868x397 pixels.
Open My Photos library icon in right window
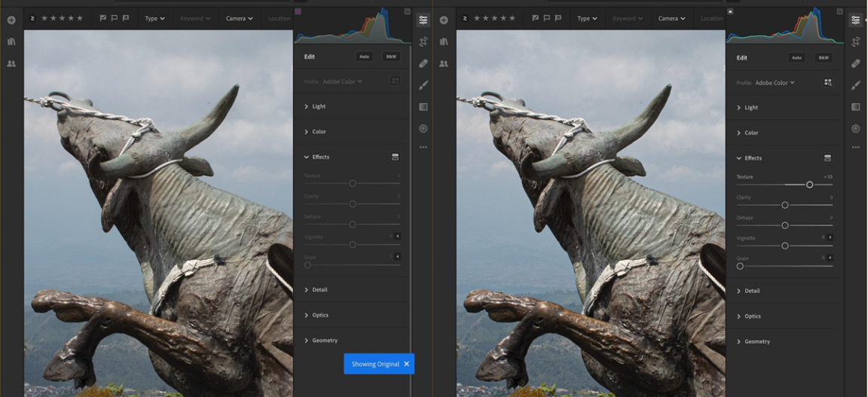[x=444, y=41]
